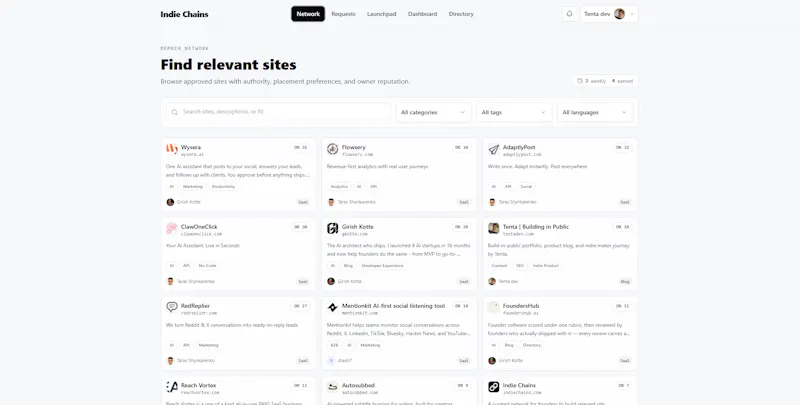Screen dimensions: 800x405
Task: Click the Productivity tag on Wysera card
Action: click(223, 187)
